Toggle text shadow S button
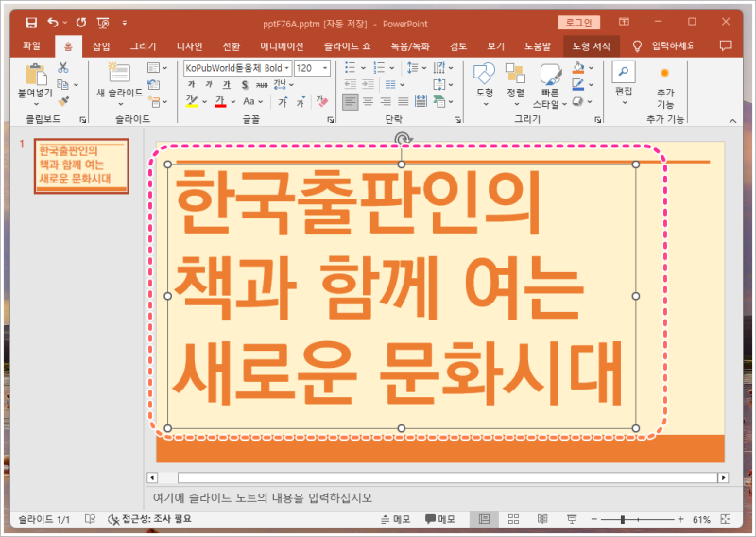The width and height of the screenshot is (756, 537). pos(245,85)
